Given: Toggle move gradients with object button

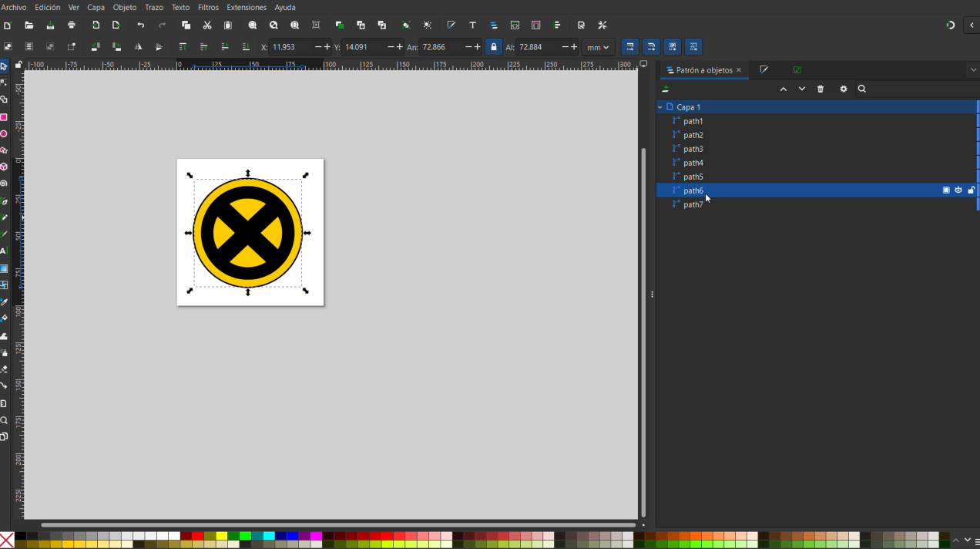Looking at the screenshot, I should [673, 47].
